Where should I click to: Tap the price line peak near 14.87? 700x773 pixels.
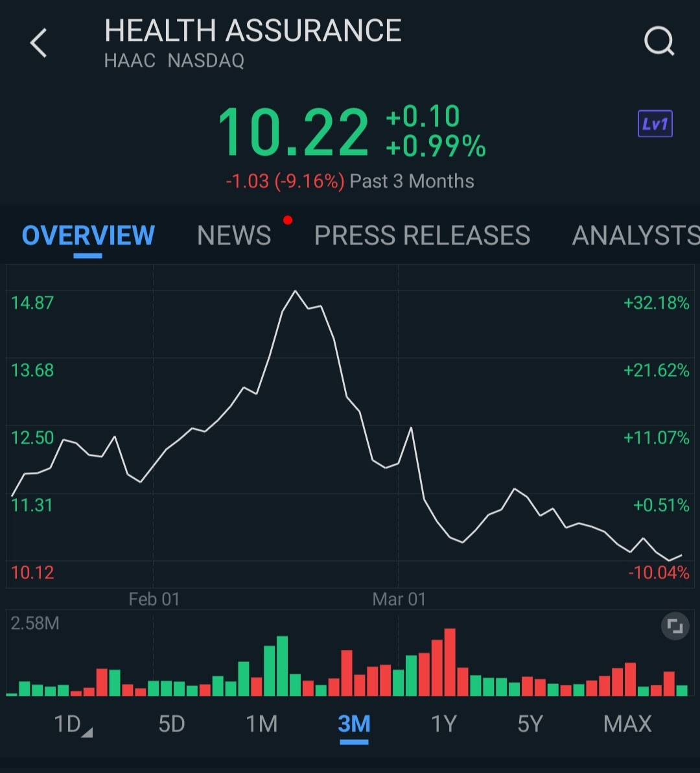[x=296, y=291]
